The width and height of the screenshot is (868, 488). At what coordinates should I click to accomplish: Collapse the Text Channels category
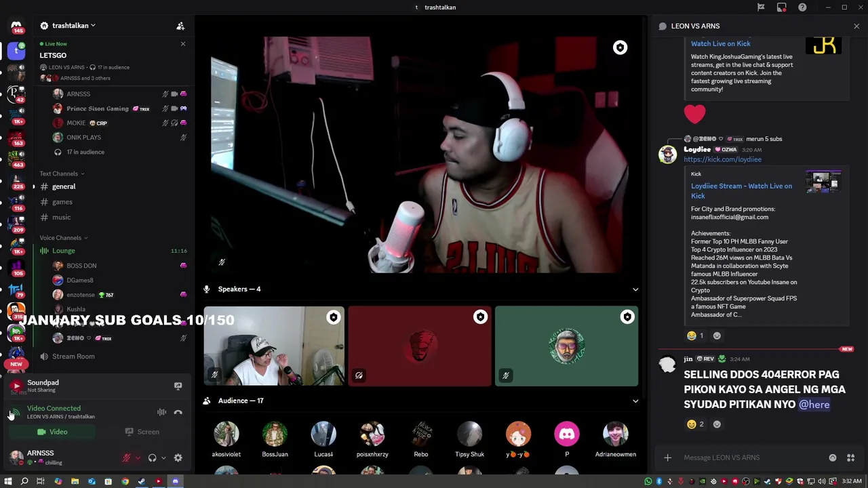[x=62, y=174]
